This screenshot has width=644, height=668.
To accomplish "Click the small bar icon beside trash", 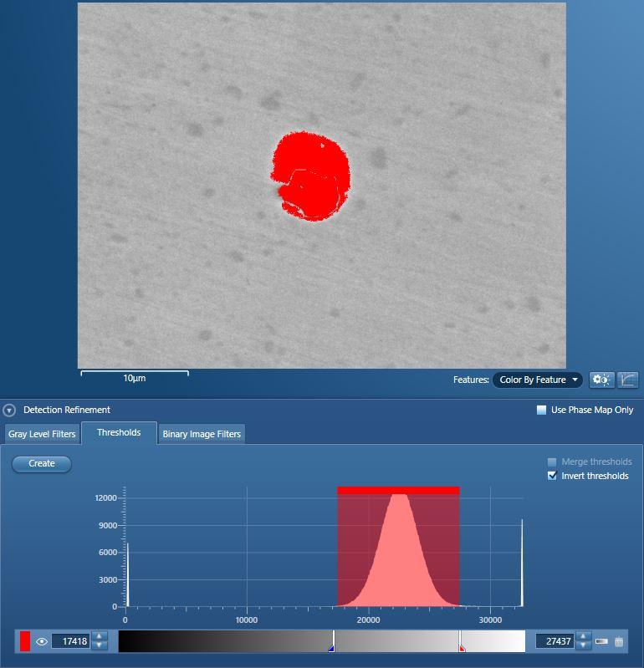I will coord(601,642).
